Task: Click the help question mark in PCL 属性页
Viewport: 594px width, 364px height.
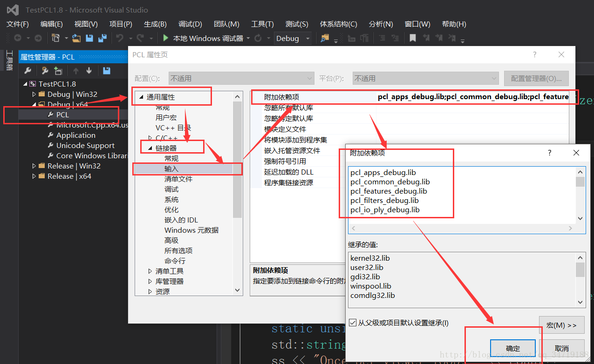Action: click(x=534, y=54)
